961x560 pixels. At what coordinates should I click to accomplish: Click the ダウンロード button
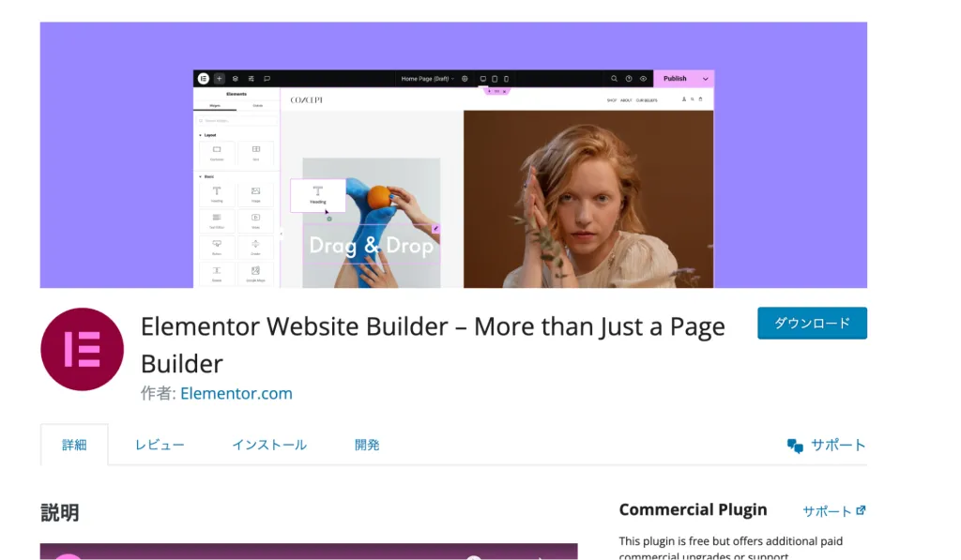click(812, 323)
